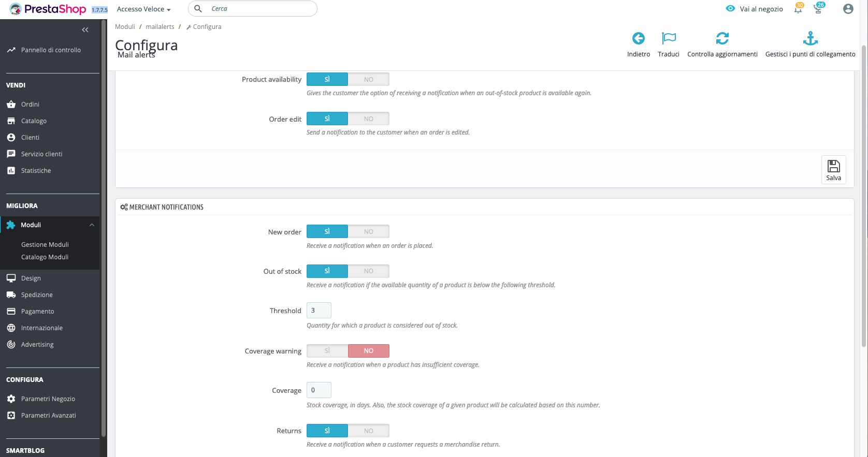Open the user profile avatar icon
868x457 pixels.
(x=848, y=9)
